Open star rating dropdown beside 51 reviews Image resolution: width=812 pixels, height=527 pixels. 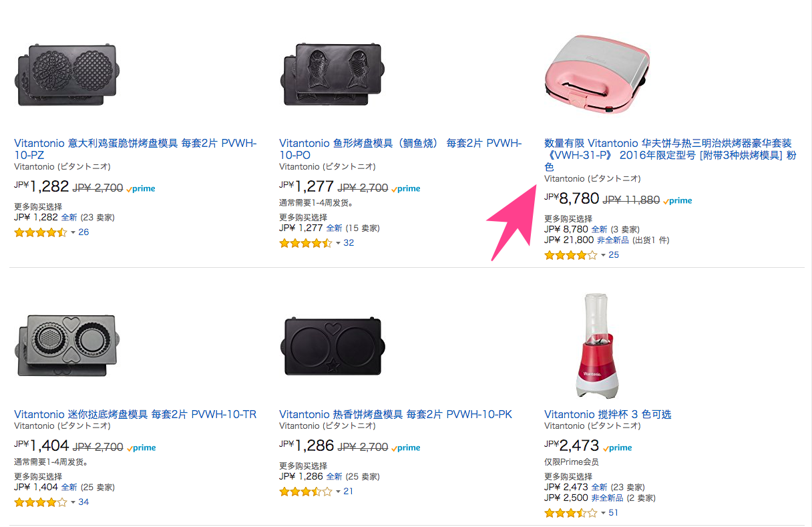[603, 513]
